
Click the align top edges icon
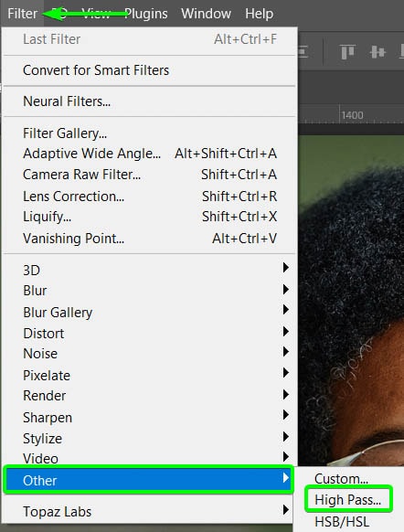[x=347, y=52]
